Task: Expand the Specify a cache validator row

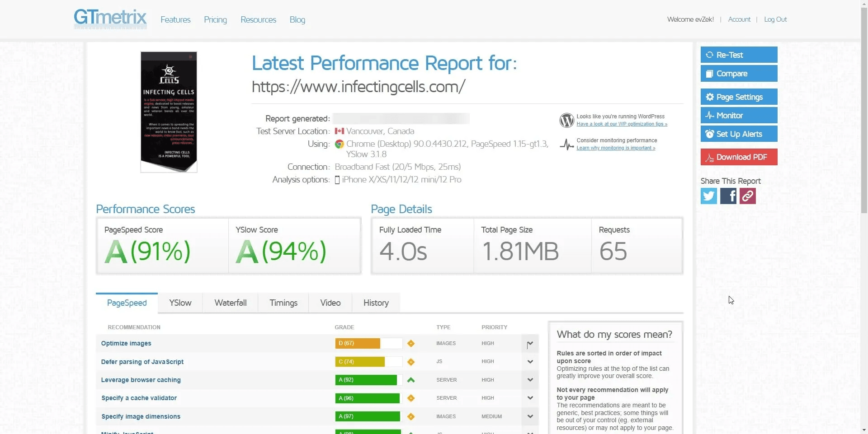Action: pos(530,398)
